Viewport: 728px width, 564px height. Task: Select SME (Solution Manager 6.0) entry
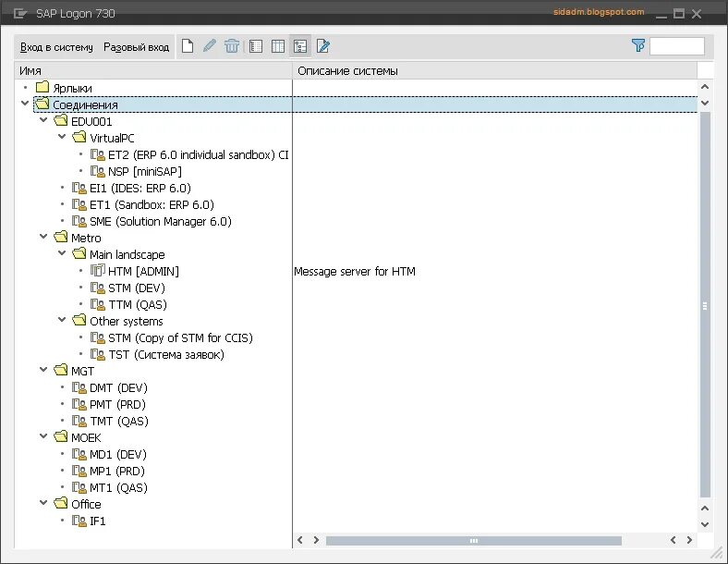tap(161, 222)
